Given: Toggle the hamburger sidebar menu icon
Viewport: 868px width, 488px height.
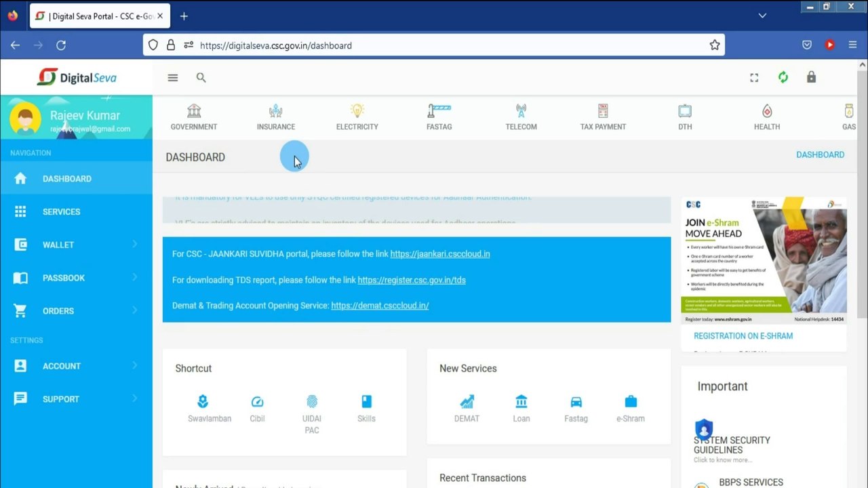Looking at the screenshot, I should click(x=173, y=78).
